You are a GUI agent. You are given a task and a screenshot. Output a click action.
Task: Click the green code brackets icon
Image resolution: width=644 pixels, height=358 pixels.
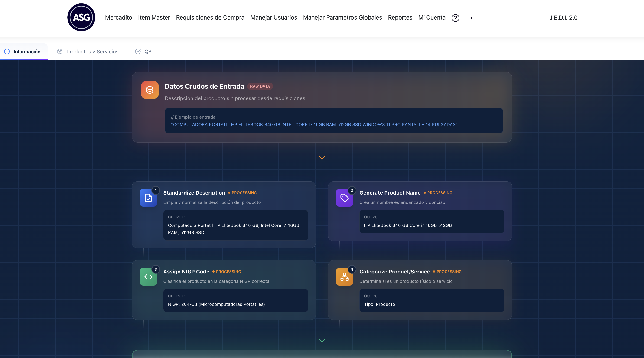click(x=148, y=277)
